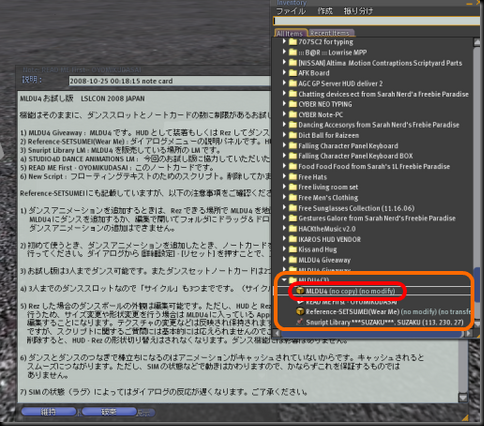Open the 作成 menu in Inventory
Screen dimensions: 484x426
pyautogui.click(x=325, y=11)
